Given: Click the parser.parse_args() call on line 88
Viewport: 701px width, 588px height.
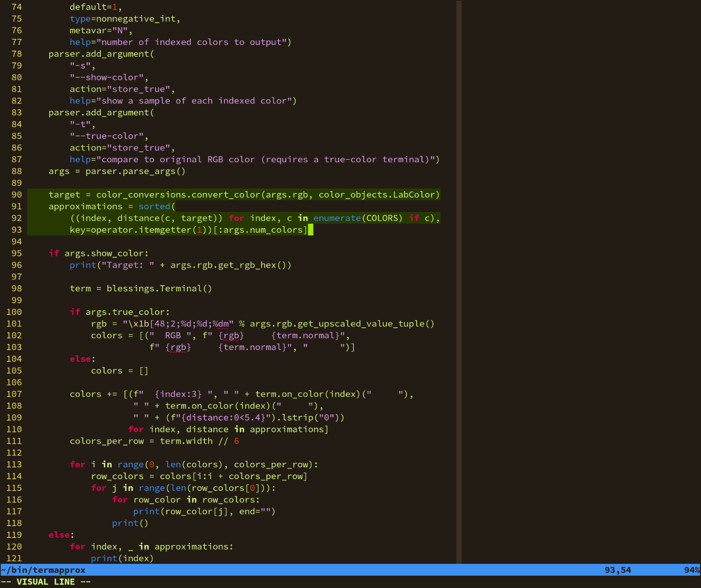Looking at the screenshot, I should [135, 171].
